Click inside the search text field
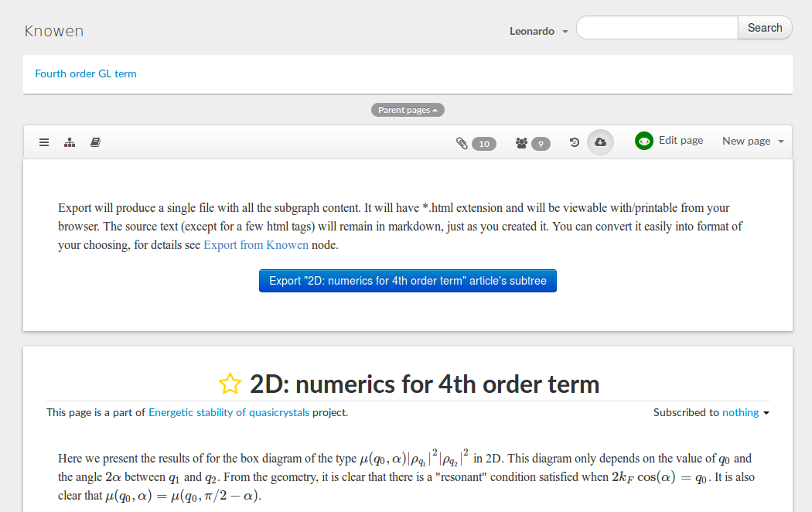The height and width of the screenshot is (512, 812). (657, 28)
